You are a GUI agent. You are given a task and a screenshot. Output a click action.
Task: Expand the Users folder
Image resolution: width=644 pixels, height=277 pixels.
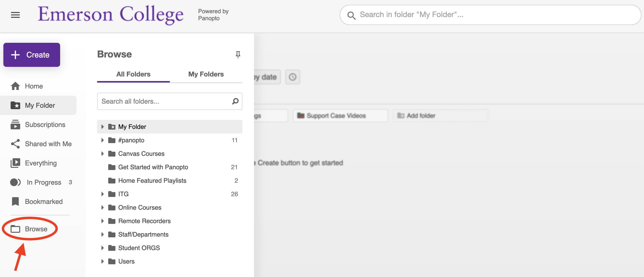[102, 262]
